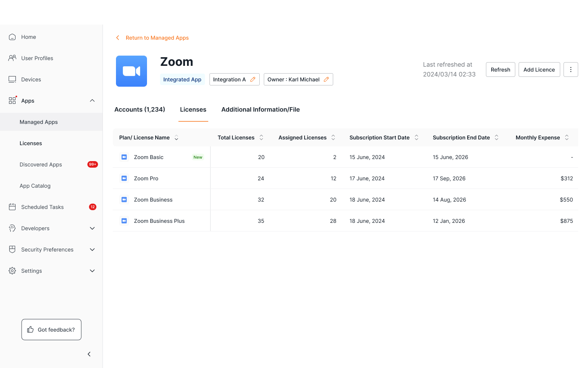Image resolution: width=588 pixels, height=368 pixels.
Task: Click the 99+ badge on Discovered Apps
Action: (93, 164)
